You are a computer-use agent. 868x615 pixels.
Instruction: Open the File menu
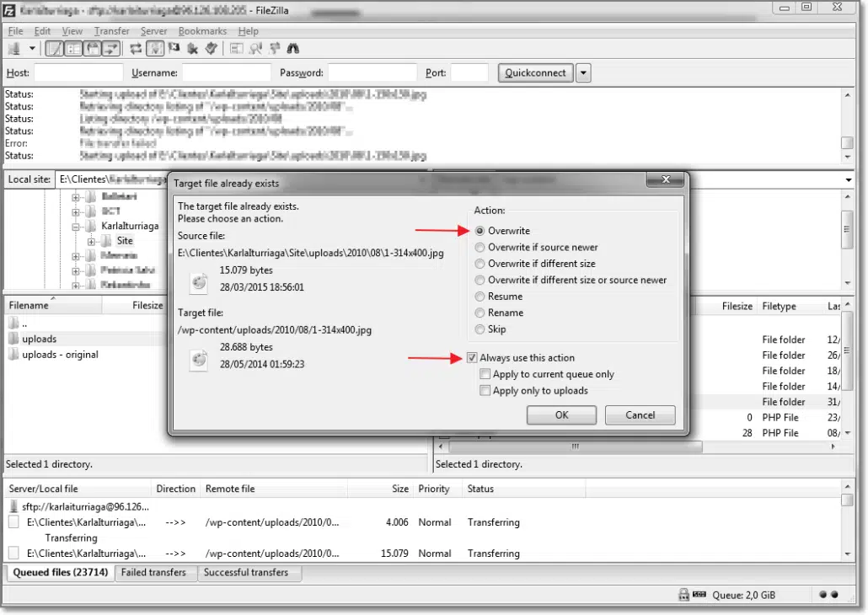(15, 31)
